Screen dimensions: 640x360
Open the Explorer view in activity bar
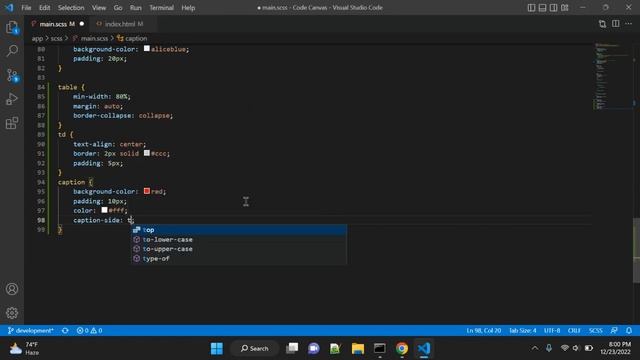pyautogui.click(x=12, y=28)
